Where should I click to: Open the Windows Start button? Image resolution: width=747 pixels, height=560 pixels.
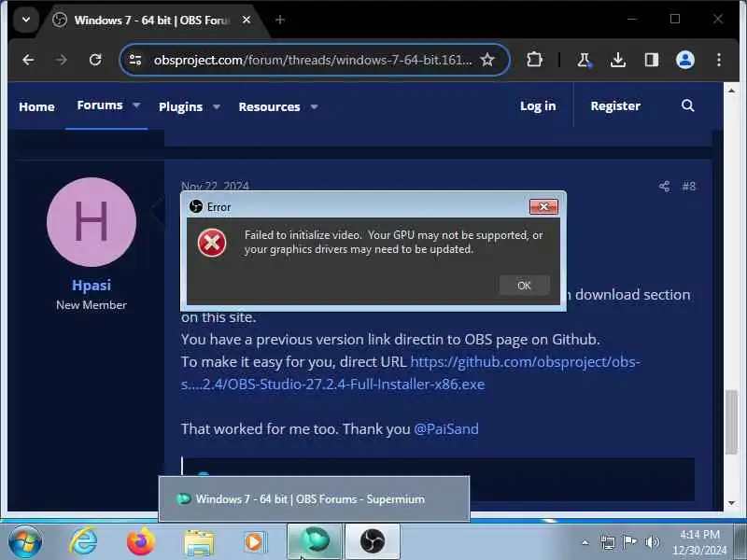coord(25,542)
